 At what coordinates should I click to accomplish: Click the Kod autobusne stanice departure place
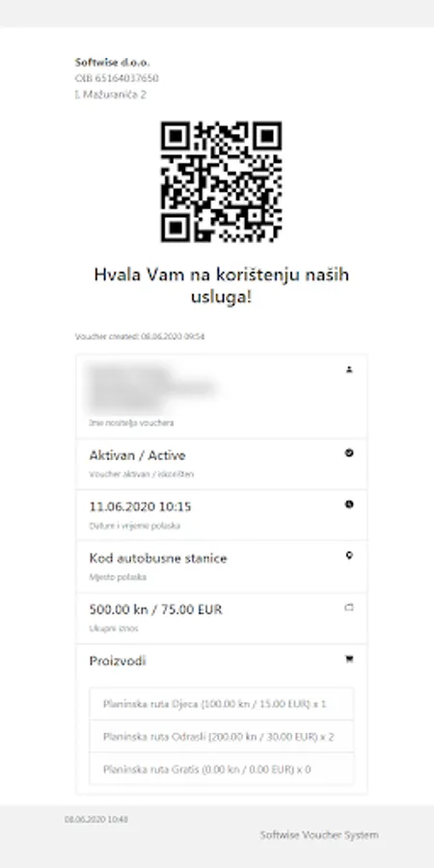[x=158, y=558]
